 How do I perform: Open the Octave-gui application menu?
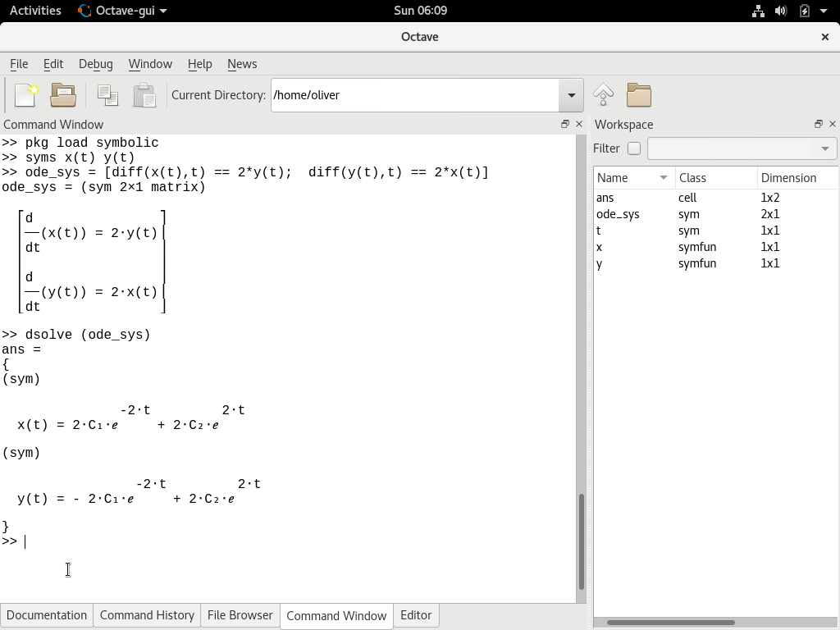(x=122, y=11)
